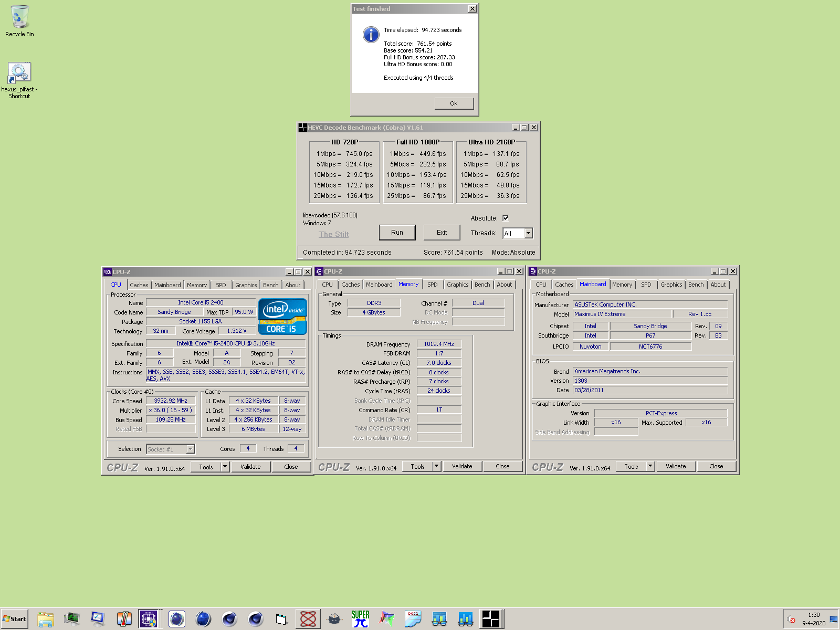840x630 pixels.
Task: Click second chart-with-glasses taskbar icon
Action: [x=466, y=619]
